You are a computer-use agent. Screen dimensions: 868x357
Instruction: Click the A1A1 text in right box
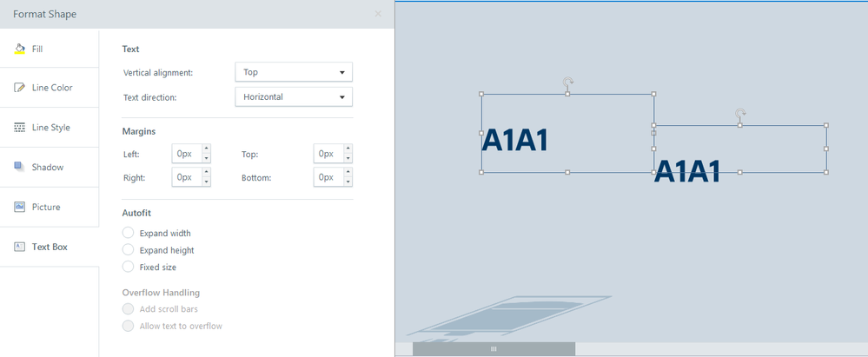coord(687,172)
